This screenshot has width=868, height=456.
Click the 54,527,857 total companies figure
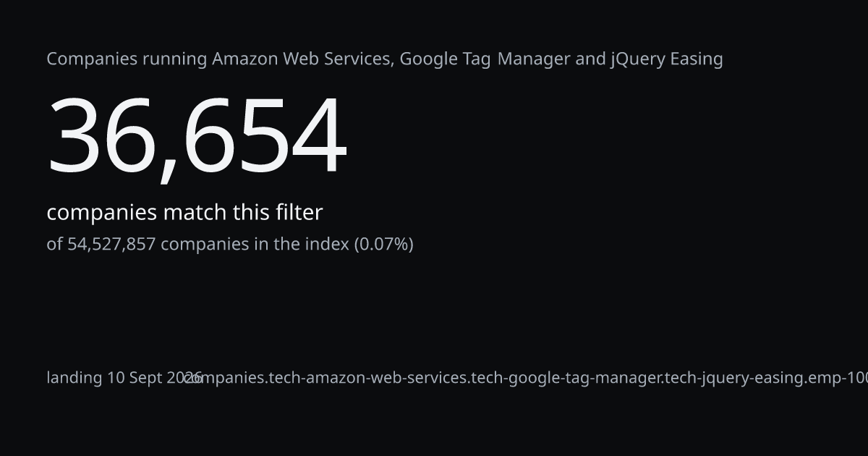click(x=111, y=245)
